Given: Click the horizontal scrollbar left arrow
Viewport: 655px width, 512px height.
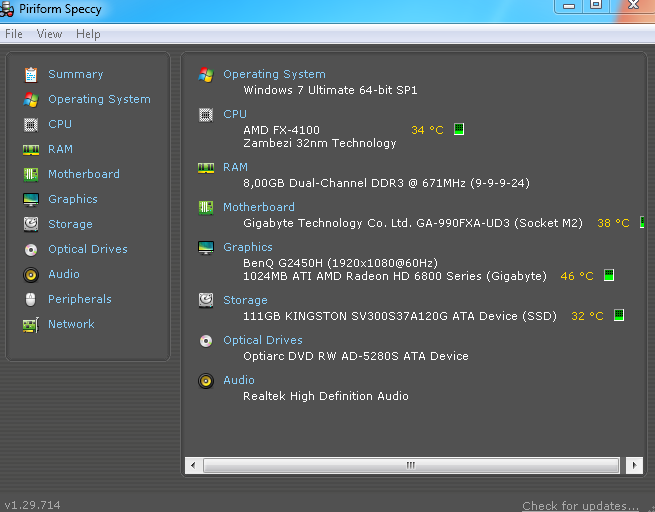Looking at the screenshot, I should point(193,465).
